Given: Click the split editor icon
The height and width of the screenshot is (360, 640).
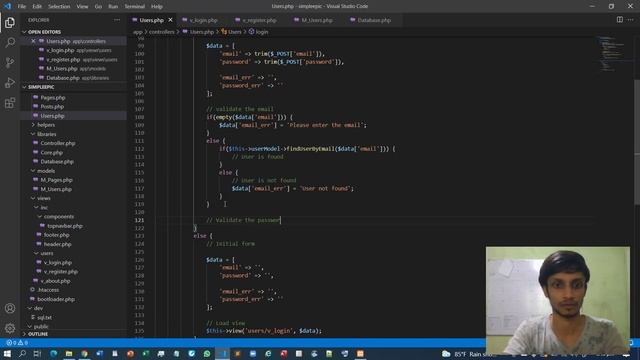Looking at the screenshot, I should 620,20.
